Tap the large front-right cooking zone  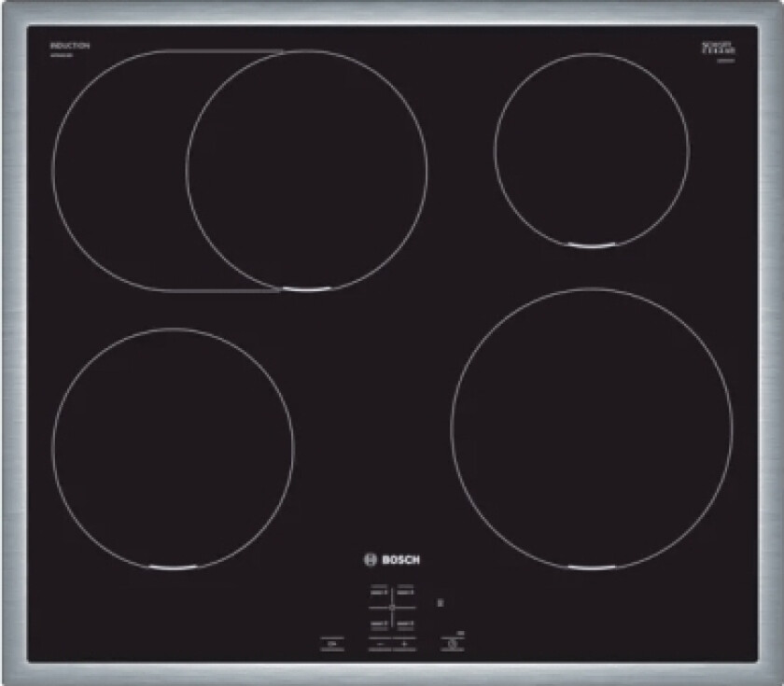coord(592,427)
